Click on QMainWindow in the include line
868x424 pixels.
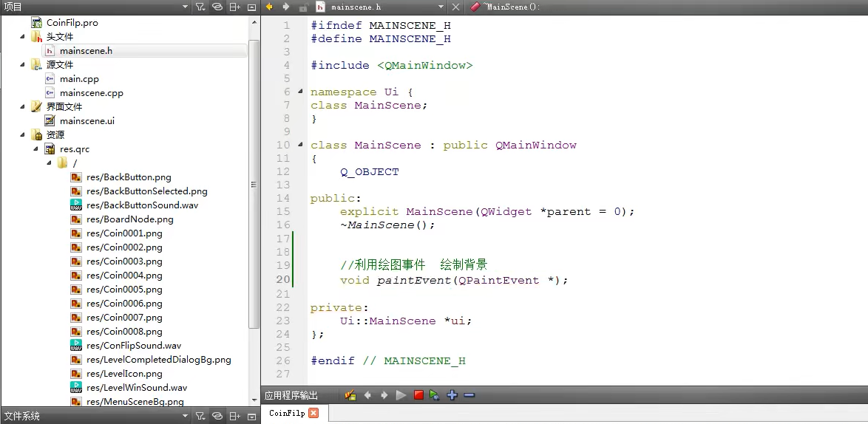tap(425, 65)
